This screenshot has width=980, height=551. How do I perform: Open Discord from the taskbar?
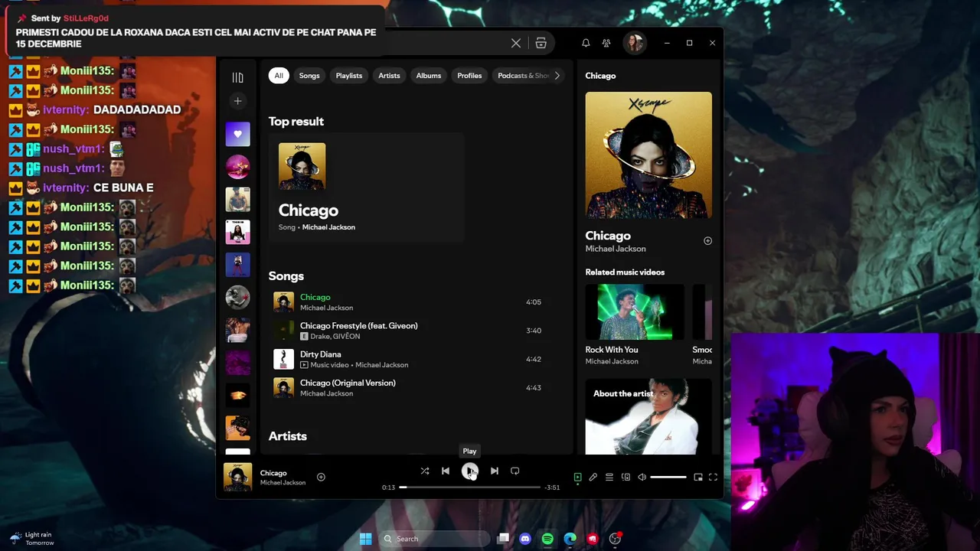[x=525, y=539]
